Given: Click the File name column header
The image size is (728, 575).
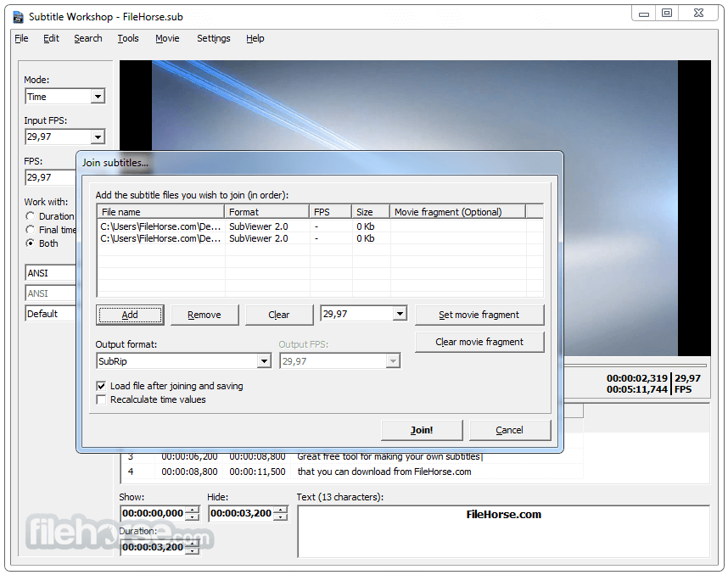Looking at the screenshot, I should point(160,212).
